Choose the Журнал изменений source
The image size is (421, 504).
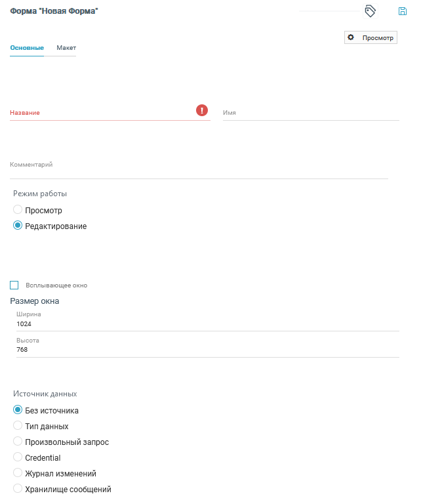point(18,473)
